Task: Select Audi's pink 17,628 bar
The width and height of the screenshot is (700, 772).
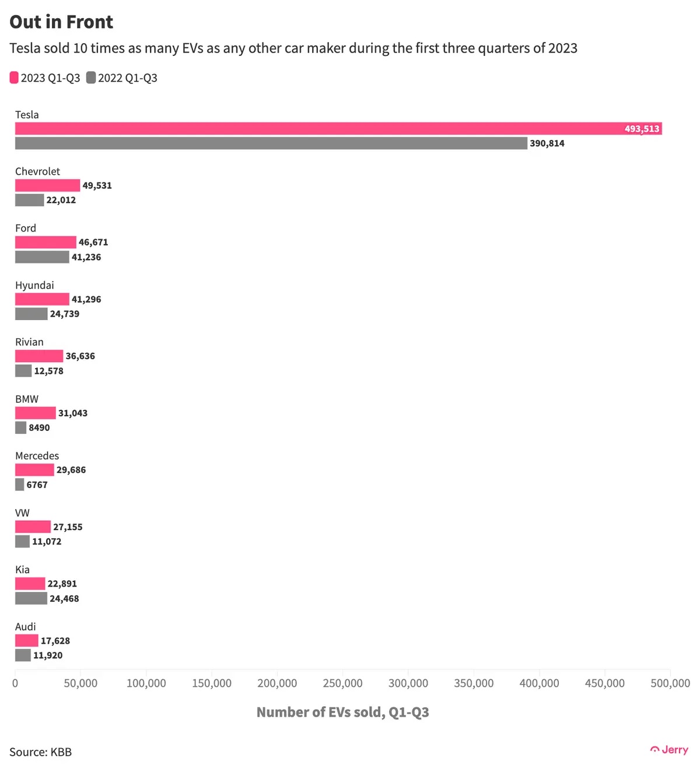Action: 27,641
